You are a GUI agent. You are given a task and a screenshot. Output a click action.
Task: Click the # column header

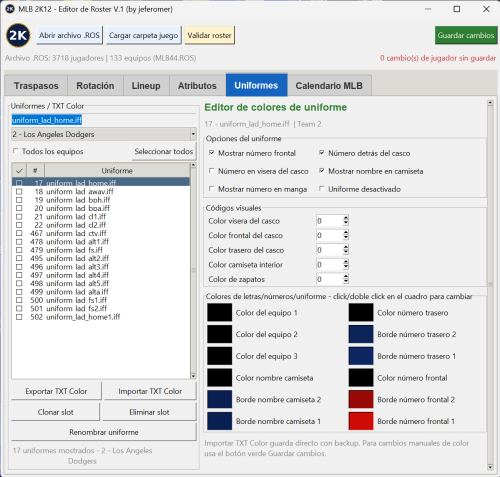[x=35, y=171]
